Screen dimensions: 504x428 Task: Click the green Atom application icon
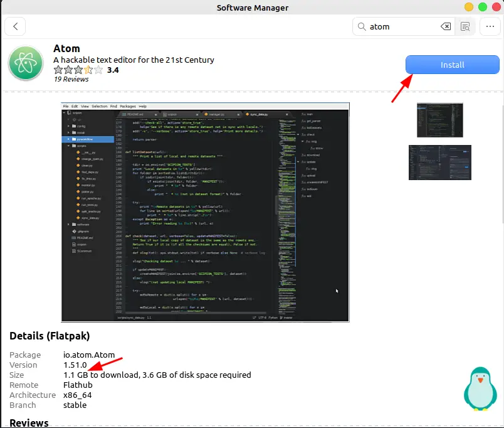pos(26,63)
